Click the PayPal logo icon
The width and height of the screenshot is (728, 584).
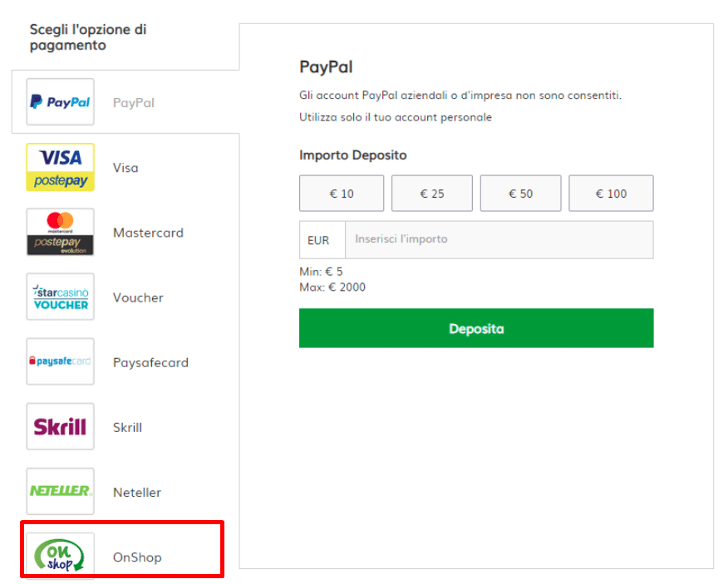(60, 102)
